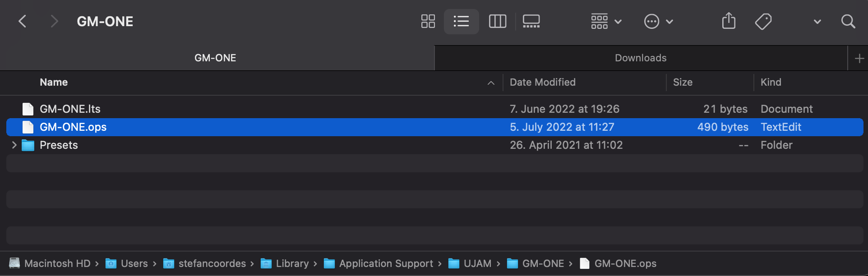Viewport: 868px width, 276px height.
Task: Click the Presets folder icon
Action: coord(28,145)
